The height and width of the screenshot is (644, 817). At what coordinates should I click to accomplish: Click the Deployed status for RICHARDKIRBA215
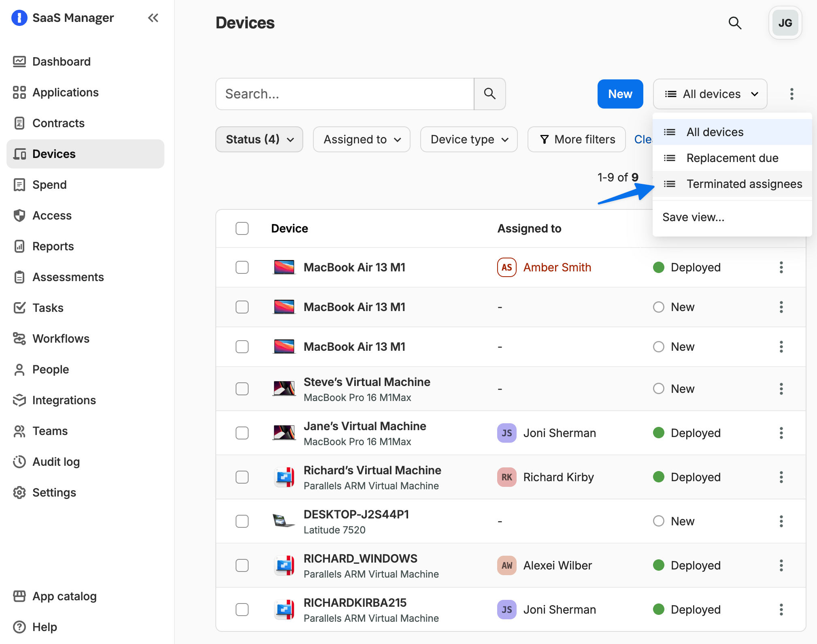click(x=687, y=610)
